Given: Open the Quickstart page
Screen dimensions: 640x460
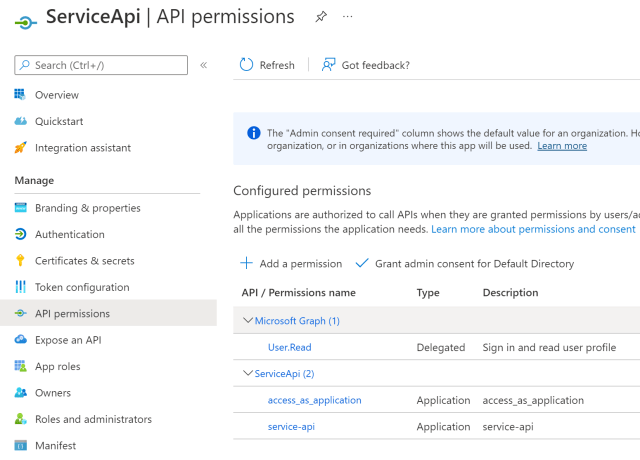Looking at the screenshot, I should pos(59,122).
